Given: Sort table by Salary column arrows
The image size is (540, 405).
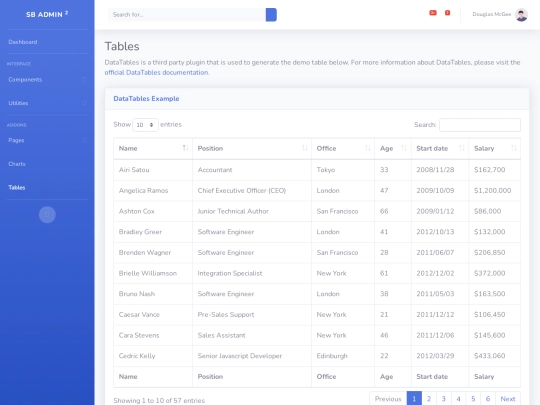Looking at the screenshot, I should coord(513,148).
